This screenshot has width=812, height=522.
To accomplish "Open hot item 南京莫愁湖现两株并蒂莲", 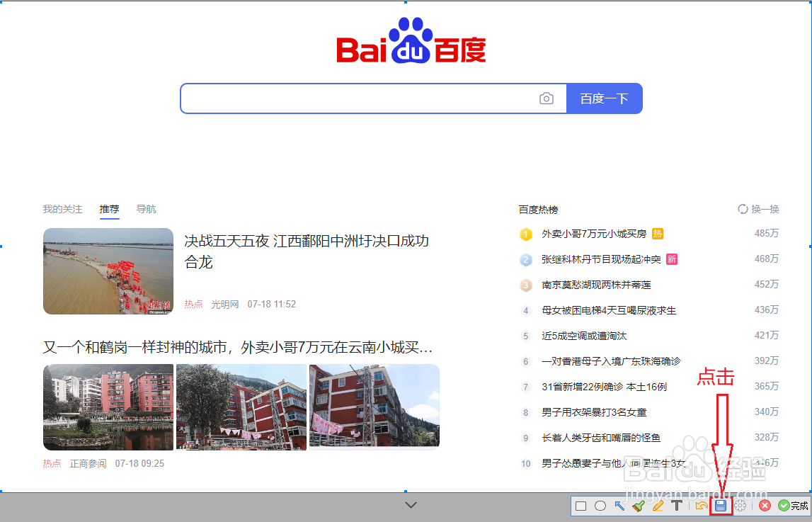I will tap(596, 285).
